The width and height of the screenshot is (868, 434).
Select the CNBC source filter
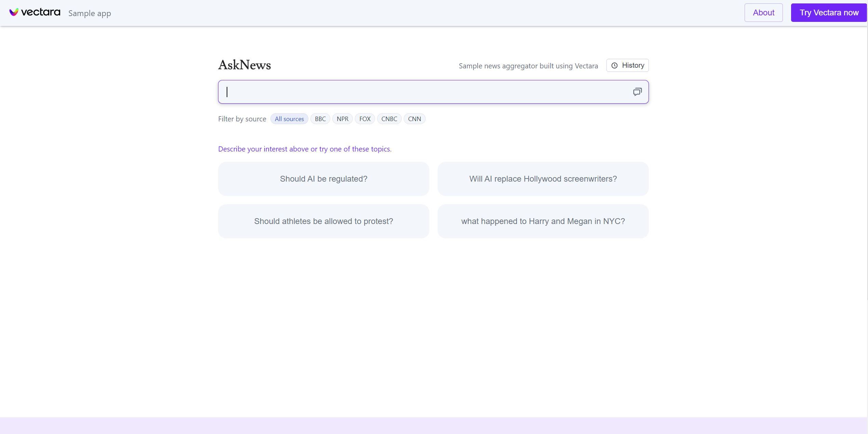389,118
